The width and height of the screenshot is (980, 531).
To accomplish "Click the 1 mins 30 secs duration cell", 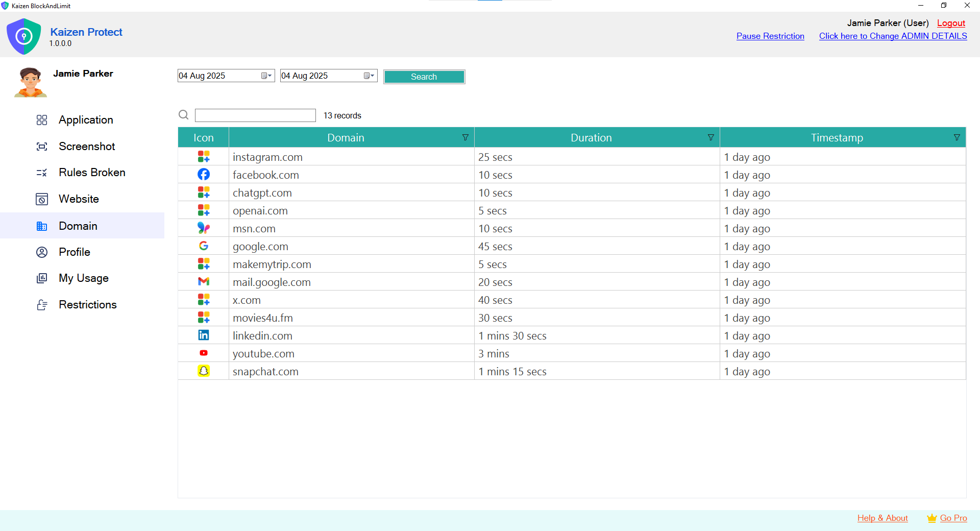I will 597,335.
